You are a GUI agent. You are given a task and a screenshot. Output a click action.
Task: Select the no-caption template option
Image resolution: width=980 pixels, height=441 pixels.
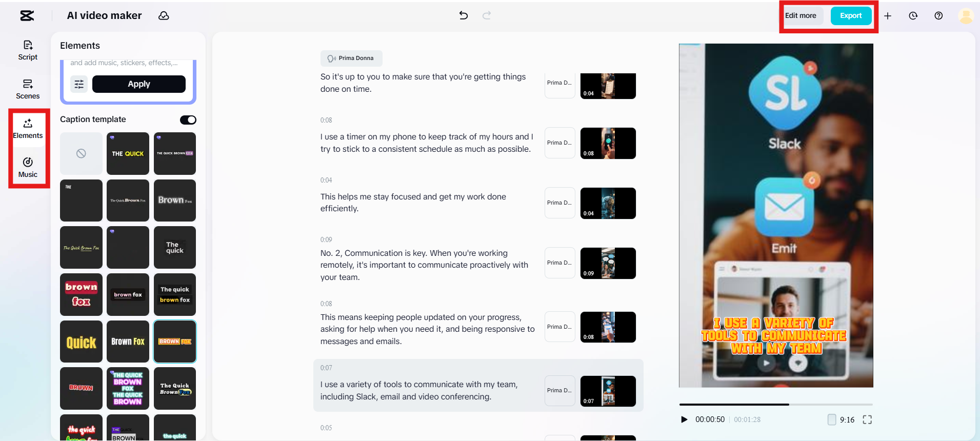[81, 153]
